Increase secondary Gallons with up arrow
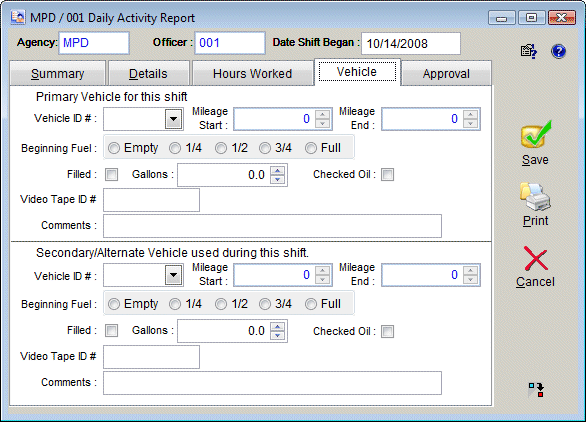Screen dimensions: 586x422 (277, 326)
